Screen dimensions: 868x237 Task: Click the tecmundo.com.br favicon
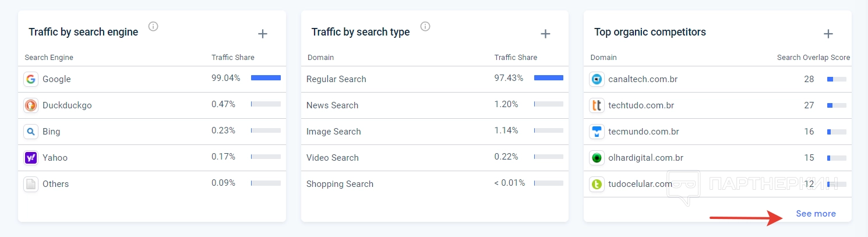click(597, 132)
